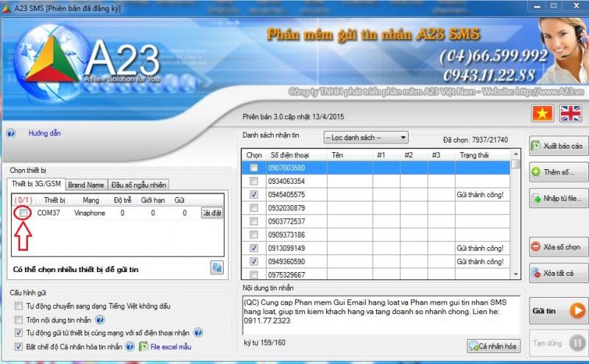Click the help icon beside Hướng dẫn

(x=11, y=134)
